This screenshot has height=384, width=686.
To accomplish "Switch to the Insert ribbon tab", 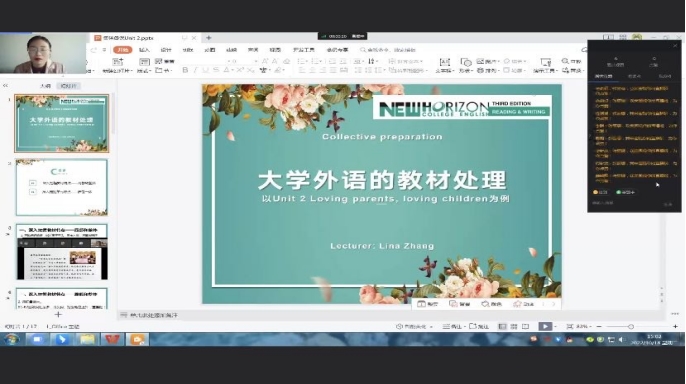I will click(144, 50).
